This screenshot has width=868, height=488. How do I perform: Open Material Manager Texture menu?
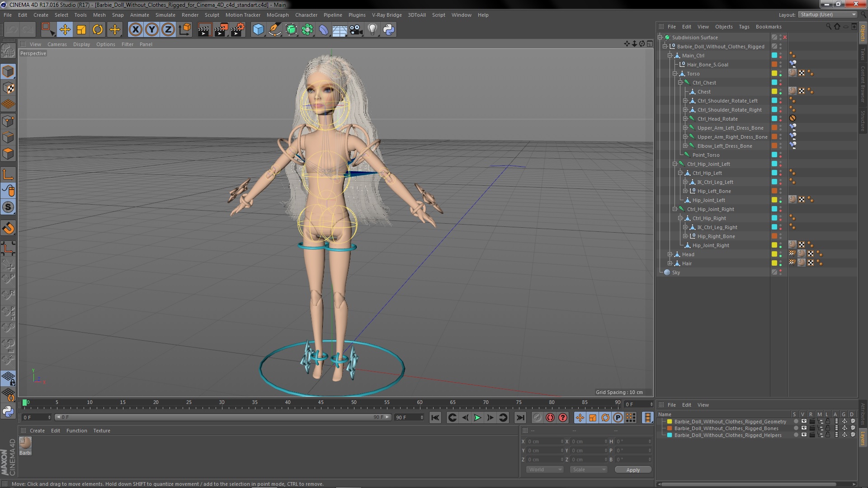coord(102,431)
